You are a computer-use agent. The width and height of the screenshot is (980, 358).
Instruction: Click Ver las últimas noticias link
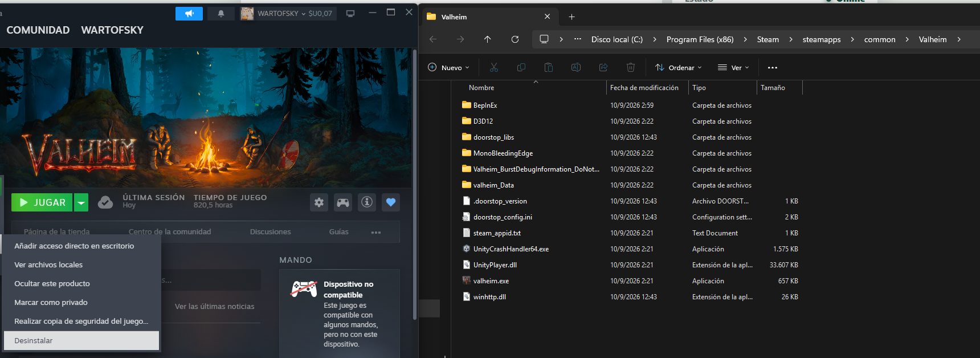215,306
